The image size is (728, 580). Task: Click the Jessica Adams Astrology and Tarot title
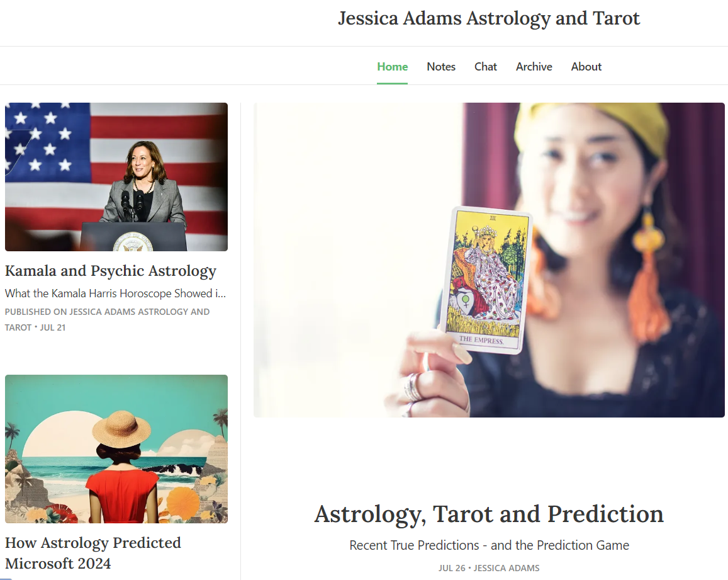coord(489,18)
